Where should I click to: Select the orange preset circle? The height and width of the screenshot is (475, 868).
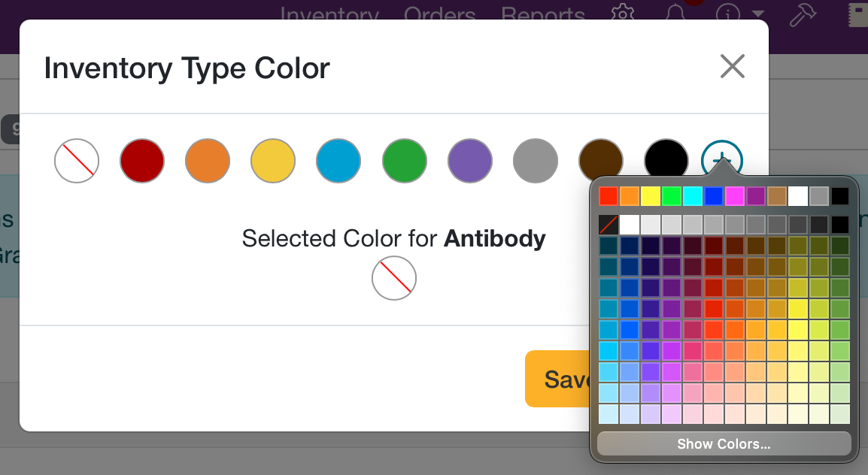pyautogui.click(x=207, y=160)
